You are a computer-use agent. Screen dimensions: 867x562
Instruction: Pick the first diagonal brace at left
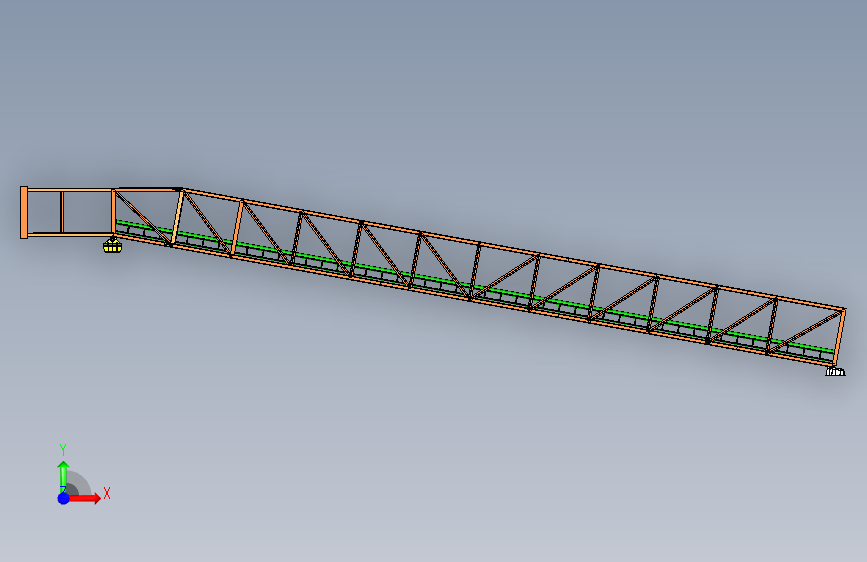tap(143, 217)
